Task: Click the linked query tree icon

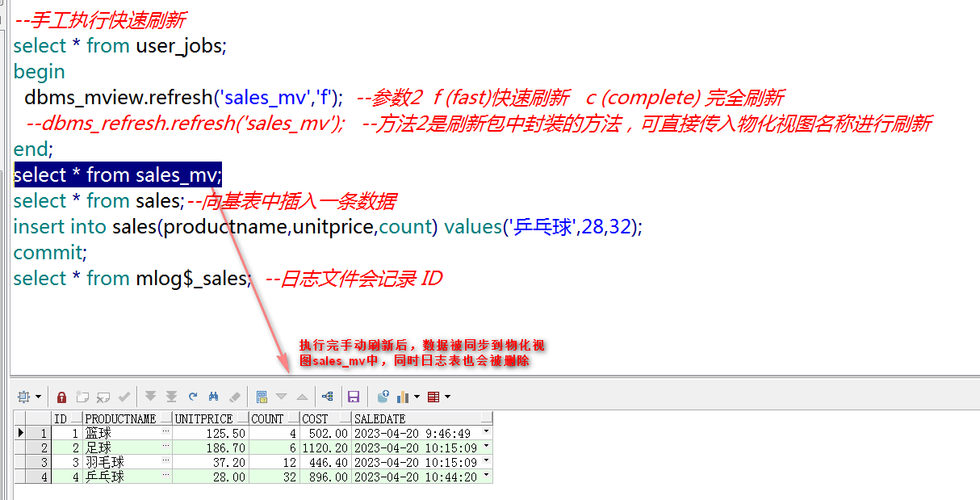Action: point(327,397)
